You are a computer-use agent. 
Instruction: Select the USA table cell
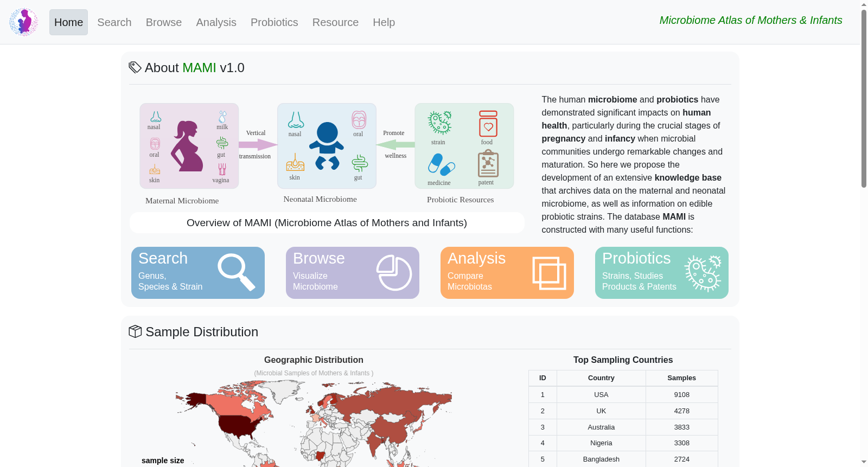[601, 395]
